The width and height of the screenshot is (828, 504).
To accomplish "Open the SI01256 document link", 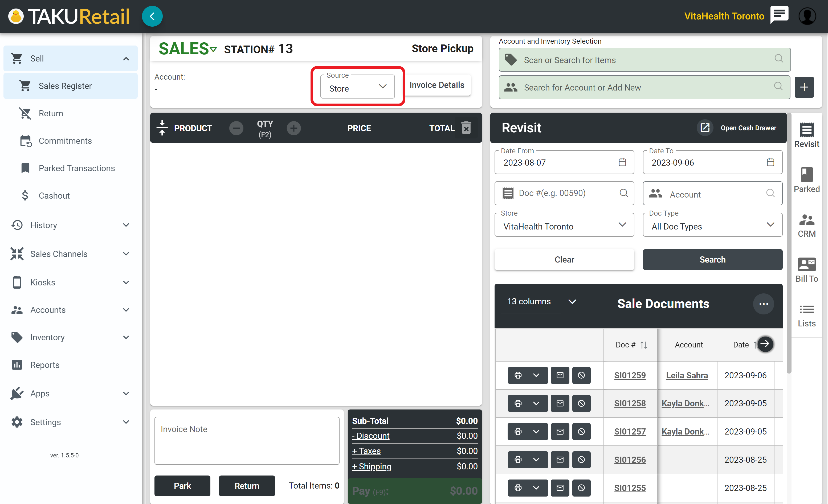I will (630, 459).
